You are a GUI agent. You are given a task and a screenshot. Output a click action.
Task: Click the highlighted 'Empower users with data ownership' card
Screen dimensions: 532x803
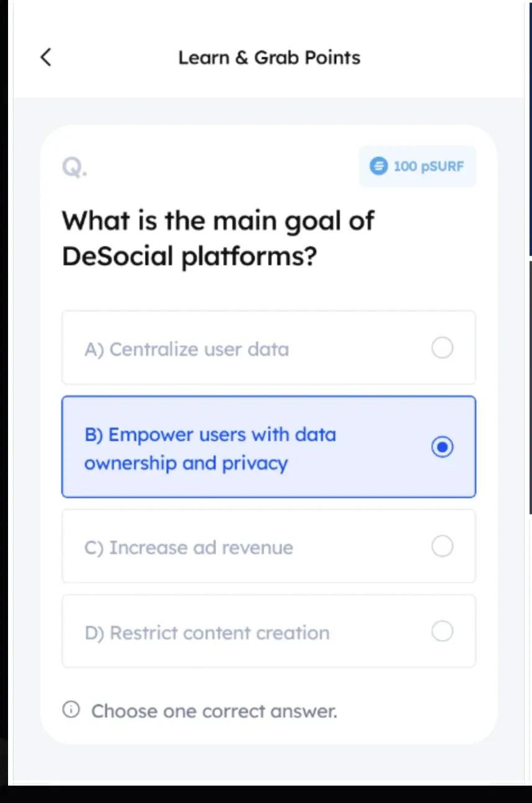[268, 446]
